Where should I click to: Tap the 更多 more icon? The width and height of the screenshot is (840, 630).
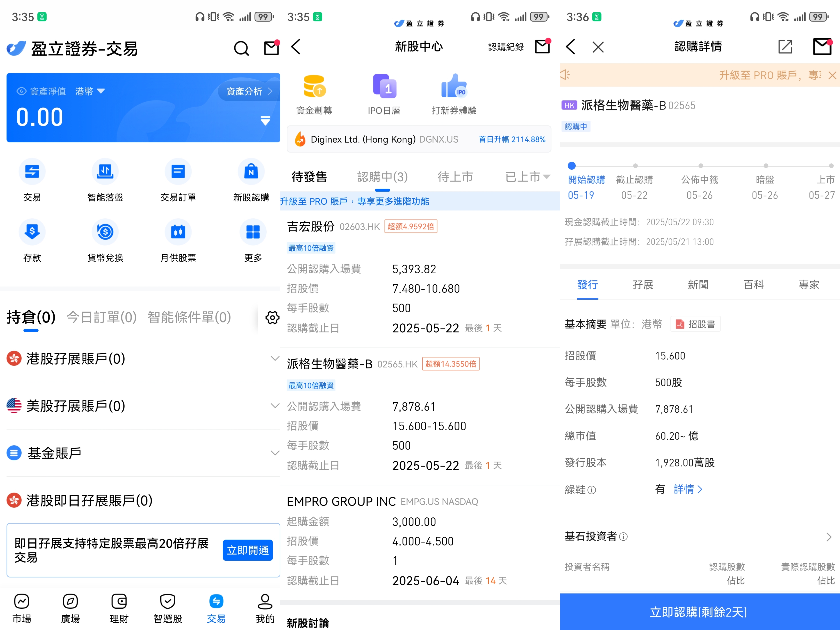[x=253, y=232]
